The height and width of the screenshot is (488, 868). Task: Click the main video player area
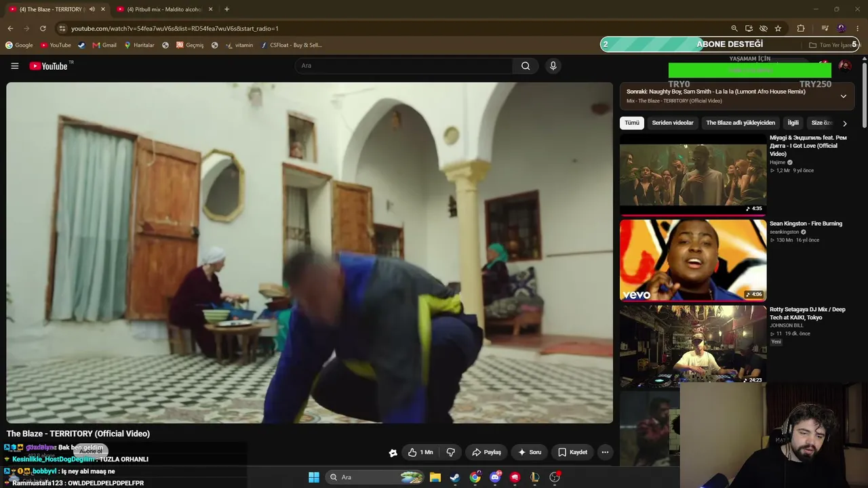point(310,253)
